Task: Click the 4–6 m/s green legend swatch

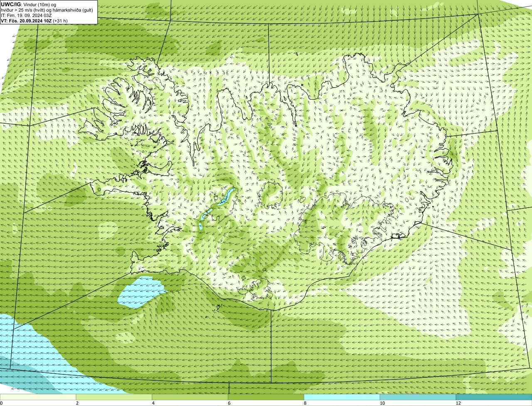Action: click(190, 397)
